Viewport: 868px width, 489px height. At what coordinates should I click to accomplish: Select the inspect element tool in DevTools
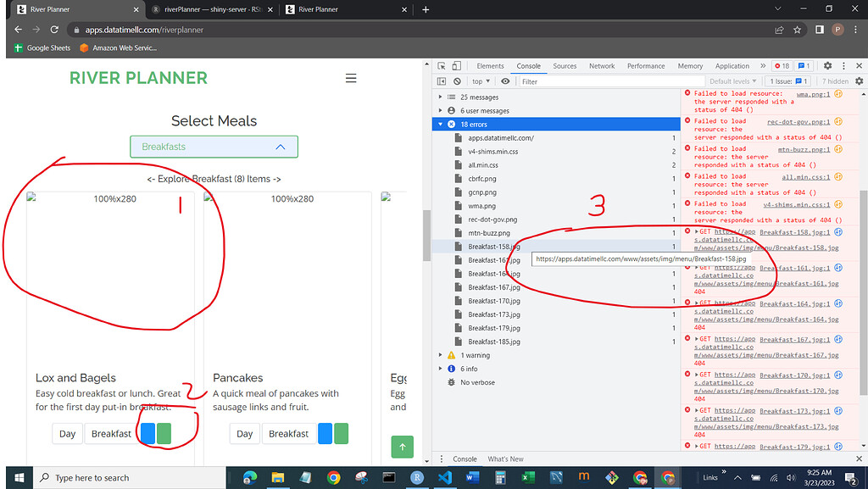[441, 65]
